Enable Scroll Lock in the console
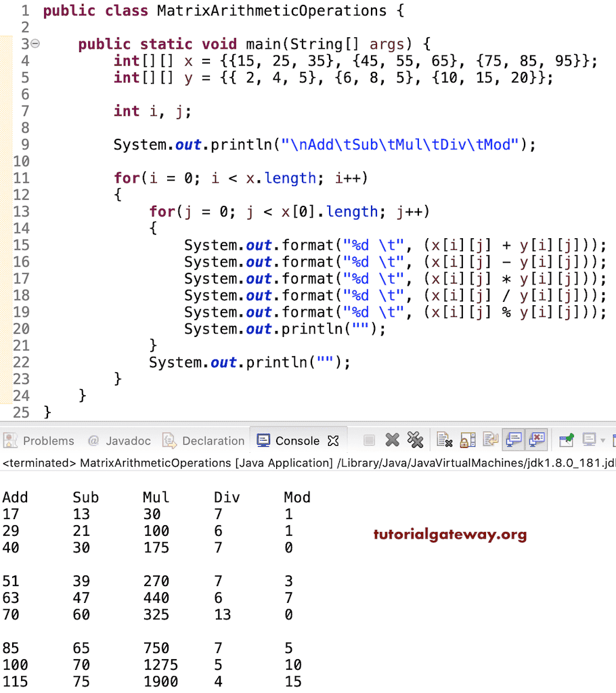This screenshot has width=616, height=693. coord(467,440)
